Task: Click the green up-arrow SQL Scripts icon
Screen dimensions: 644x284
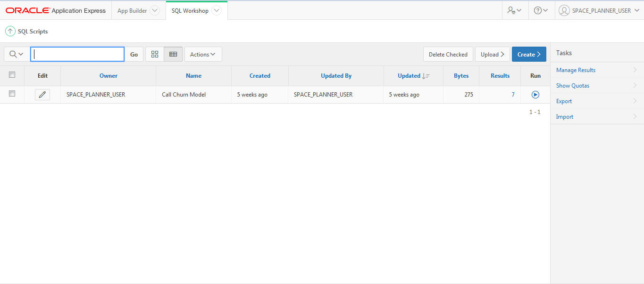Action: click(10, 32)
